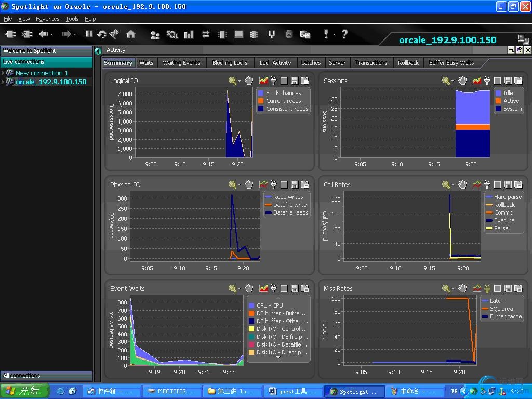The height and width of the screenshot is (399, 532).
Task: Open the All connections section
Action: click(46, 376)
